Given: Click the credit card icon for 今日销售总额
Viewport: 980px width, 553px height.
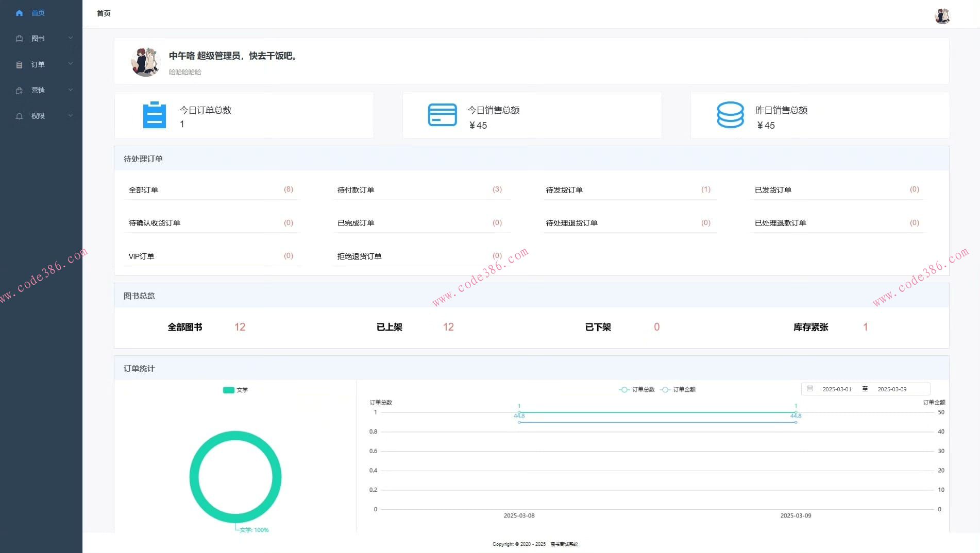Looking at the screenshot, I should (x=442, y=115).
